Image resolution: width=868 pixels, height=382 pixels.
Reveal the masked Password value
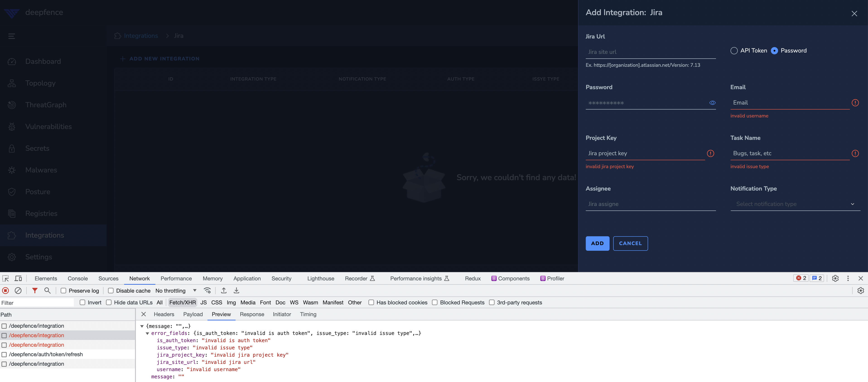coord(712,103)
